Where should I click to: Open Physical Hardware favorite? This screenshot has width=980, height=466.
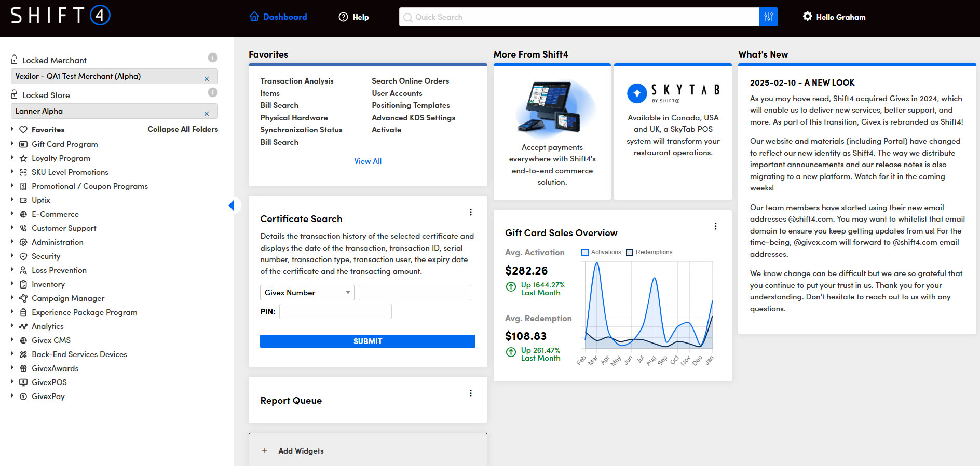(x=294, y=118)
